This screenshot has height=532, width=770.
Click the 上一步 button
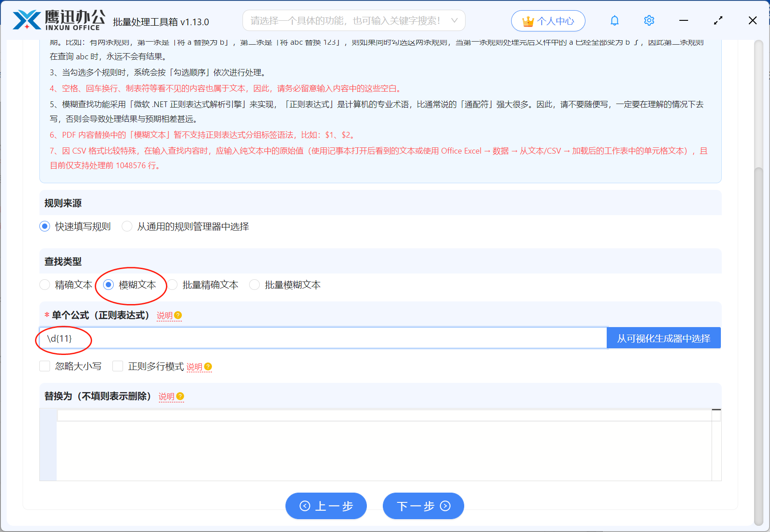click(326, 506)
